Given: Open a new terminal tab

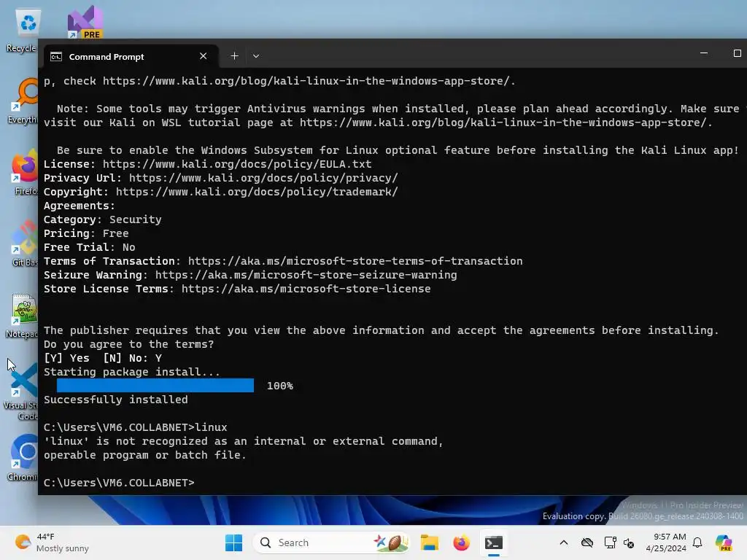Looking at the screenshot, I should coord(234,56).
